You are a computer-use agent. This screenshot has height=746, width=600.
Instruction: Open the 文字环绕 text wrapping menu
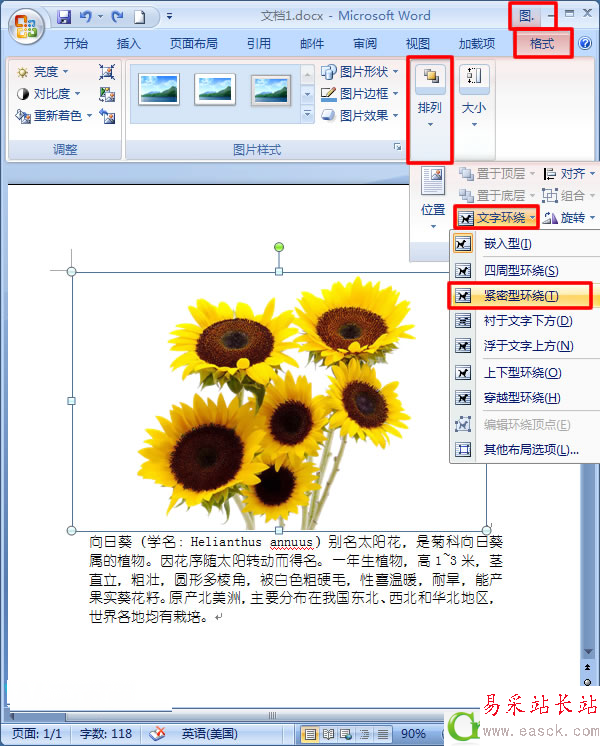tap(497, 218)
